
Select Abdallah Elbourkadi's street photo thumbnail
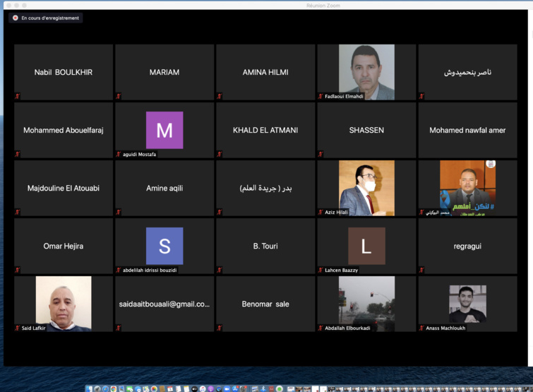point(366,301)
